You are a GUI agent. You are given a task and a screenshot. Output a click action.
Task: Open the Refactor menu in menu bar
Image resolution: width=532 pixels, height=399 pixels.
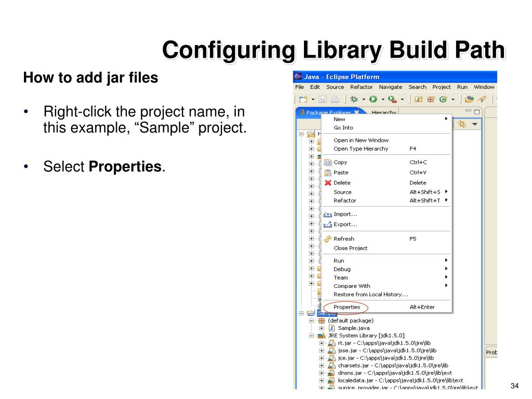tap(362, 87)
